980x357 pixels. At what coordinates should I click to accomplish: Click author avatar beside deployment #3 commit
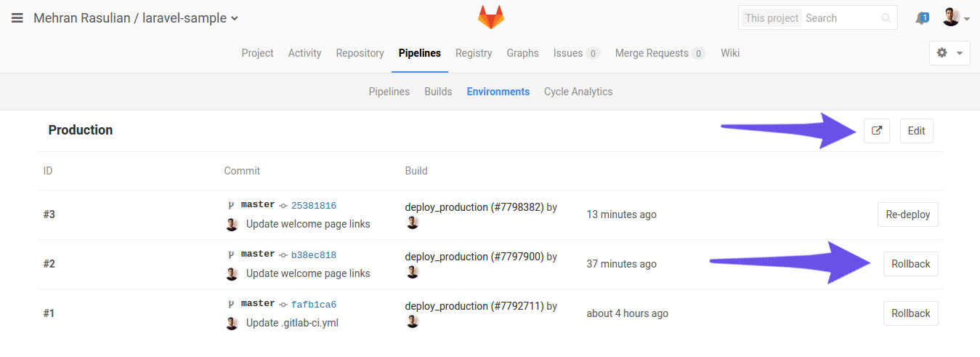(x=232, y=224)
